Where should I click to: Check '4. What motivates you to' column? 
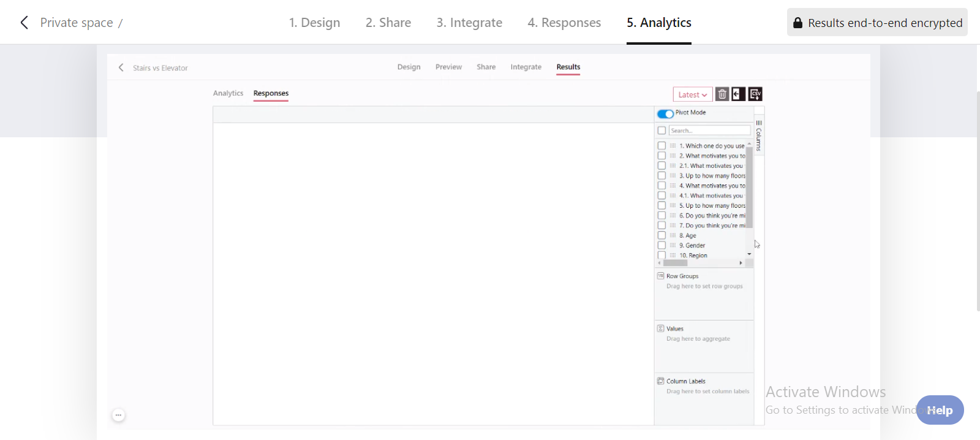[x=661, y=186]
